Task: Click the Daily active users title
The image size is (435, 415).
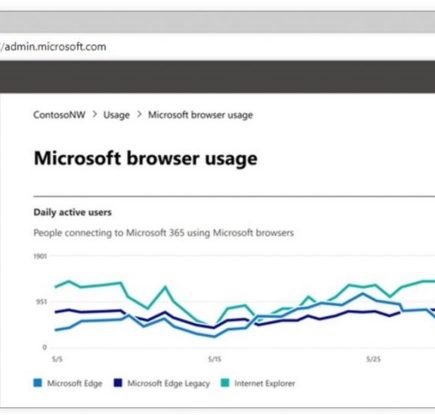Action: tap(73, 212)
